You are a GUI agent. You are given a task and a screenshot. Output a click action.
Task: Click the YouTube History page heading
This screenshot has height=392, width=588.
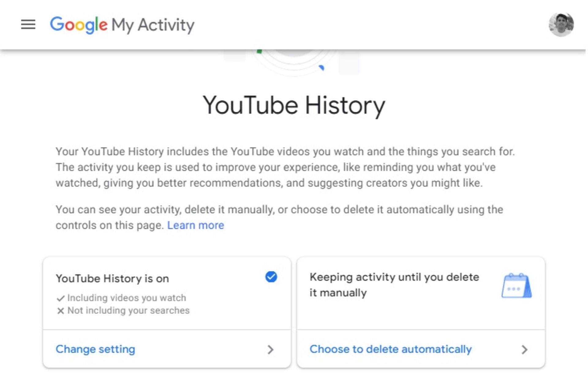(x=294, y=105)
